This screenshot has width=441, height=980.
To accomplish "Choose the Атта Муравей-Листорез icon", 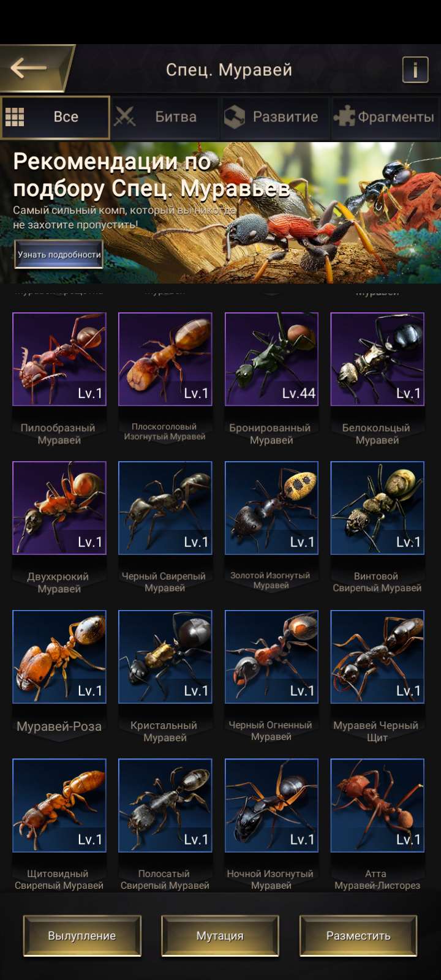I will click(377, 805).
